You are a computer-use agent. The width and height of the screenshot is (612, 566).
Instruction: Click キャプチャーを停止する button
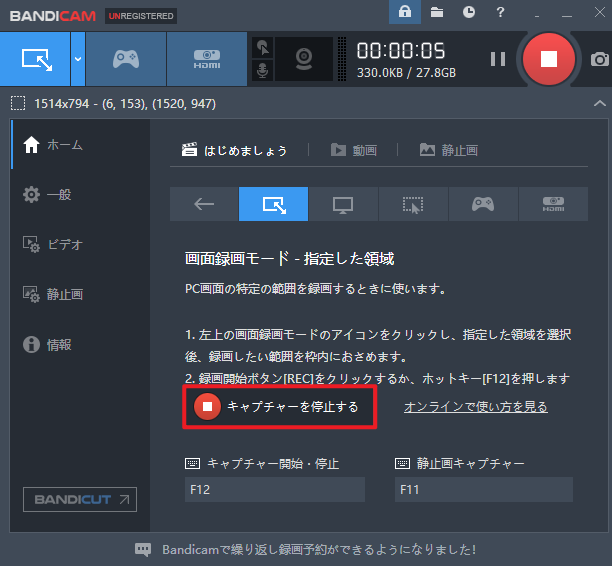(279, 407)
